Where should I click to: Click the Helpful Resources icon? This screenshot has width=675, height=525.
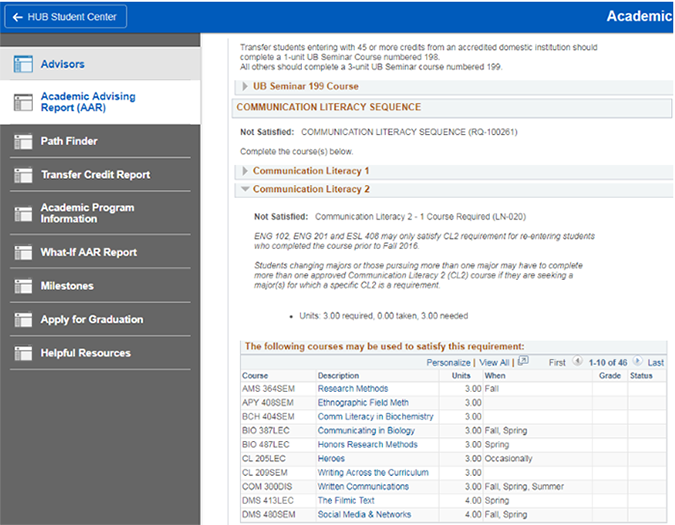[22, 354]
